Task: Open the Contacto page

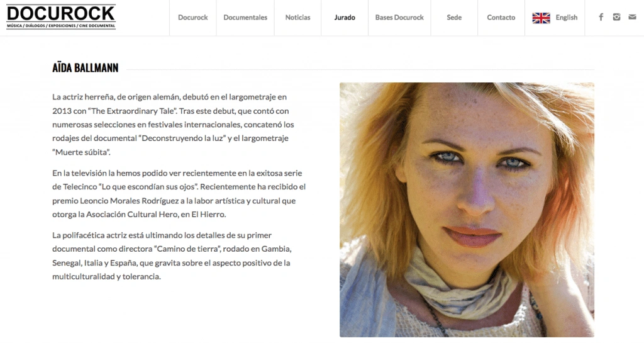Action: (x=501, y=17)
